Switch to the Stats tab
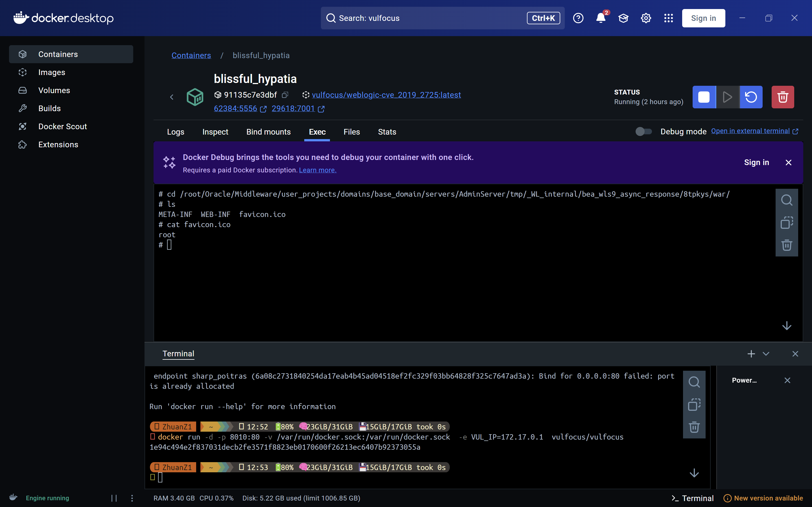 click(387, 132)
